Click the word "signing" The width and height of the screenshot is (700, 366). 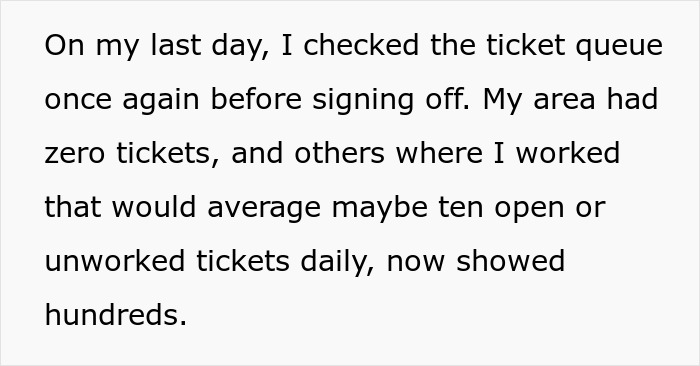(363, 100)
